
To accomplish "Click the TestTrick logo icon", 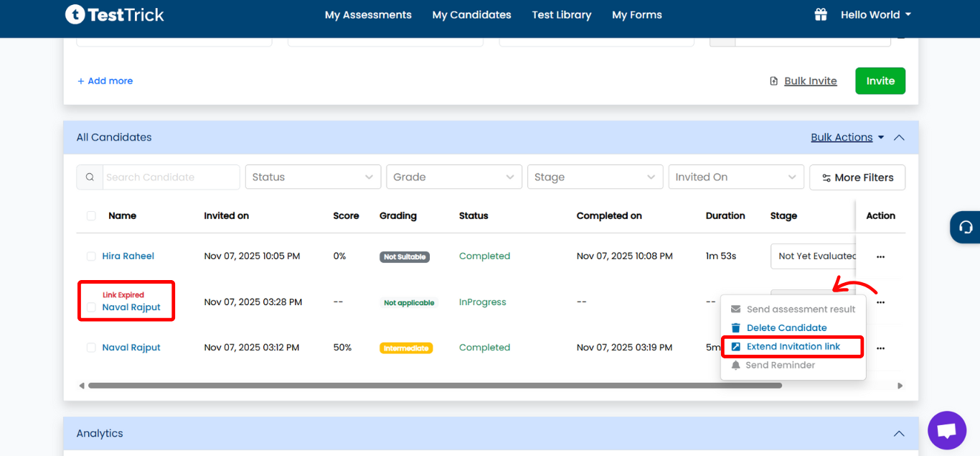I will tap(75, 14).
